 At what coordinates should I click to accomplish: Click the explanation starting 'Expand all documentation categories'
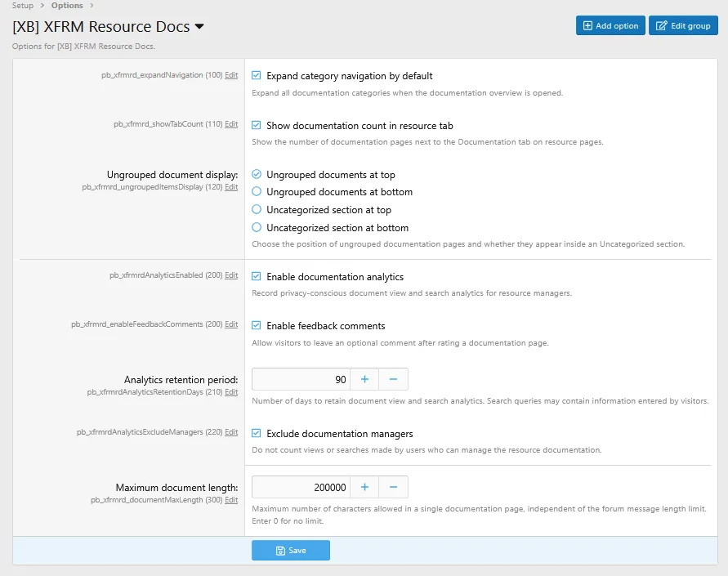pyautogui.click(x=407, y=93)
